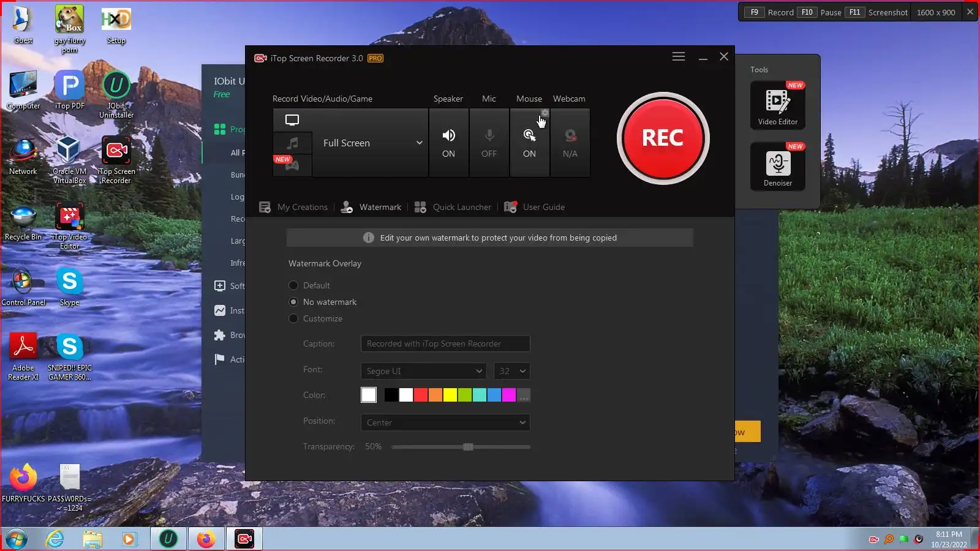
Task: Open the User Guide tab
Action: click(534, 207)
